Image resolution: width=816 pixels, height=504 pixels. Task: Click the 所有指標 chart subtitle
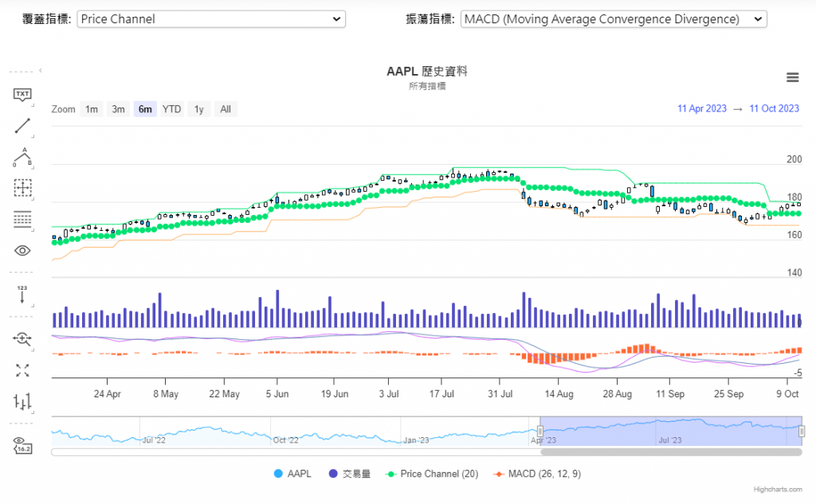coord(427,86)
